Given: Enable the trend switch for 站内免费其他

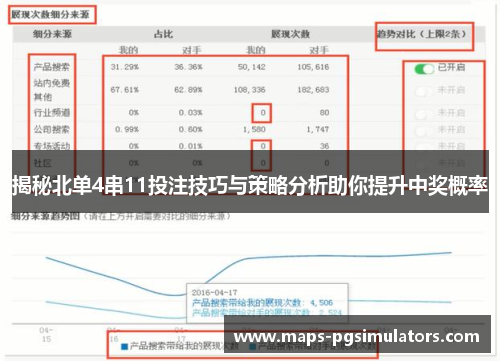Looking at the screenshot, I should click(x=424, y=91).
